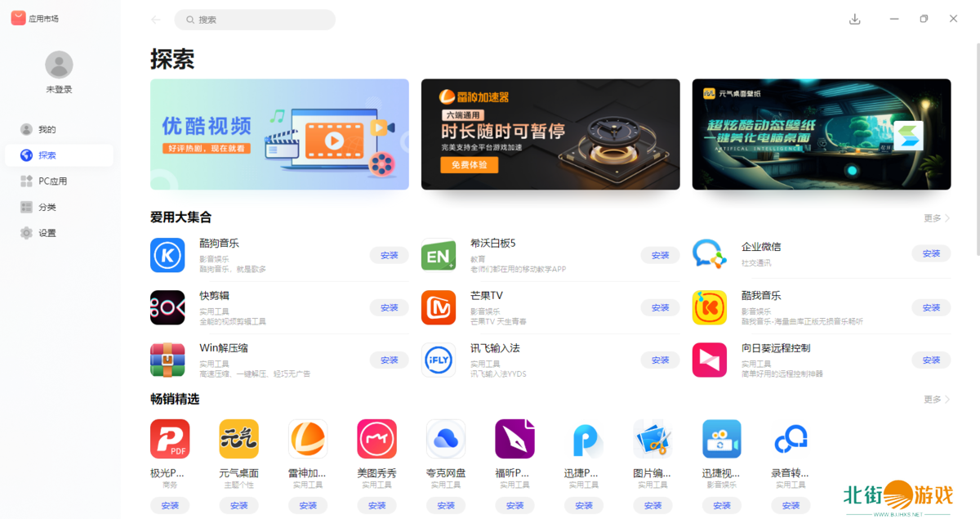Open the downloads icon in title bar
Viewport: 980px width, 519px height.
click(855, 20)
